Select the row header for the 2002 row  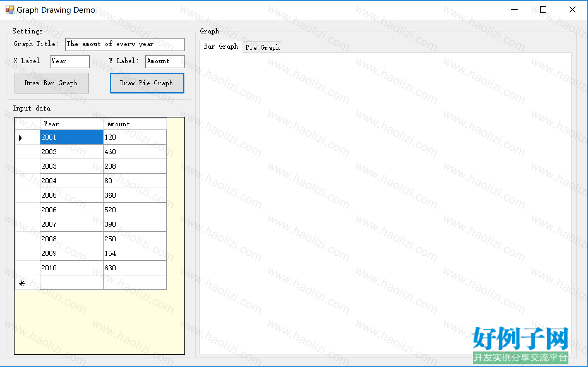pyautogui.click(x=27, y=152)
